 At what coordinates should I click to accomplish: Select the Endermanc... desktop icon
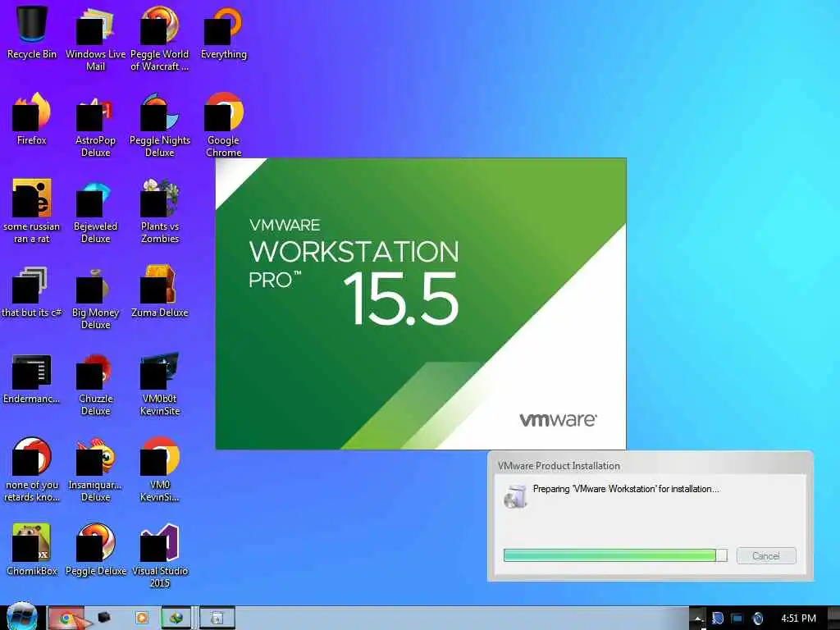(32, 377)
